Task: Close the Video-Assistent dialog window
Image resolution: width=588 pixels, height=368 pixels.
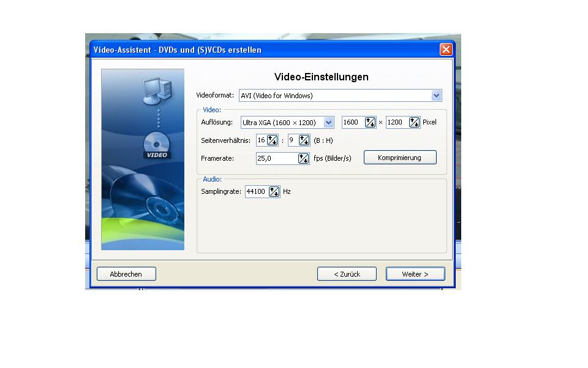Action: (x=446, y=50)
